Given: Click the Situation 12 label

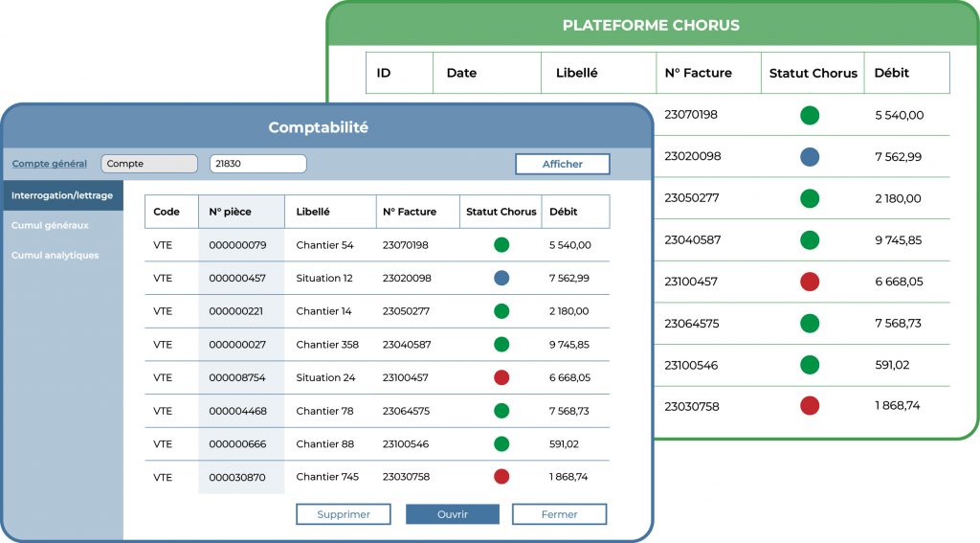Looking at the screenshot, I should pyautogui.click(x=324, y=279).
